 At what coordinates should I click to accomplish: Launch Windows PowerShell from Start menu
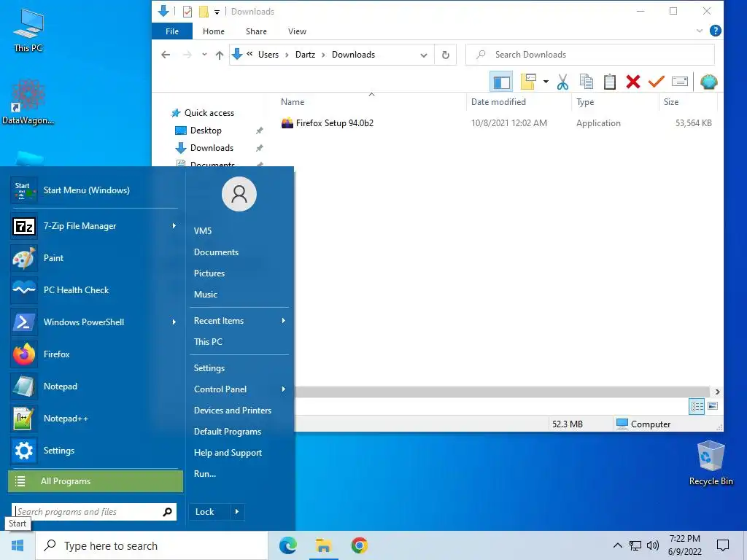(94, 322)
